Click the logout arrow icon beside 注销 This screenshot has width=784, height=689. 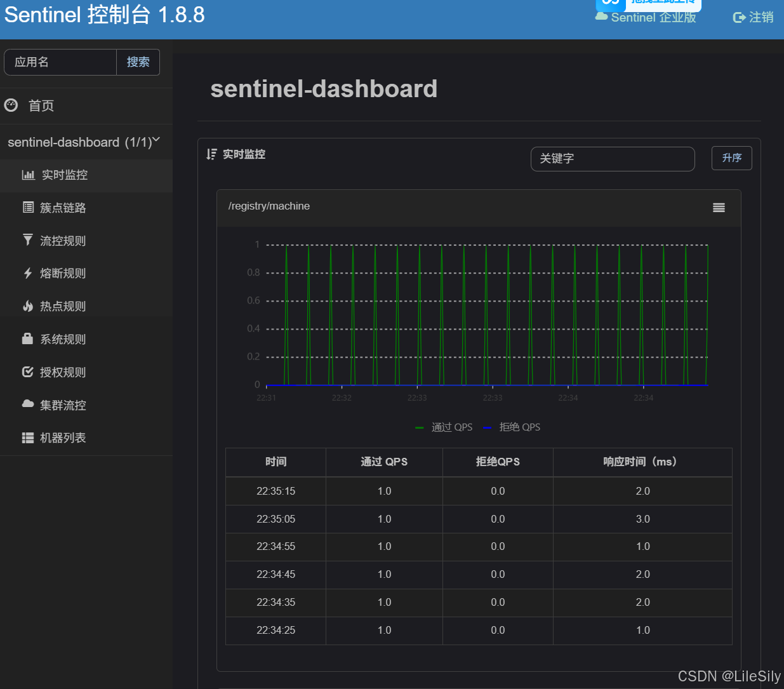click(739, 17)
